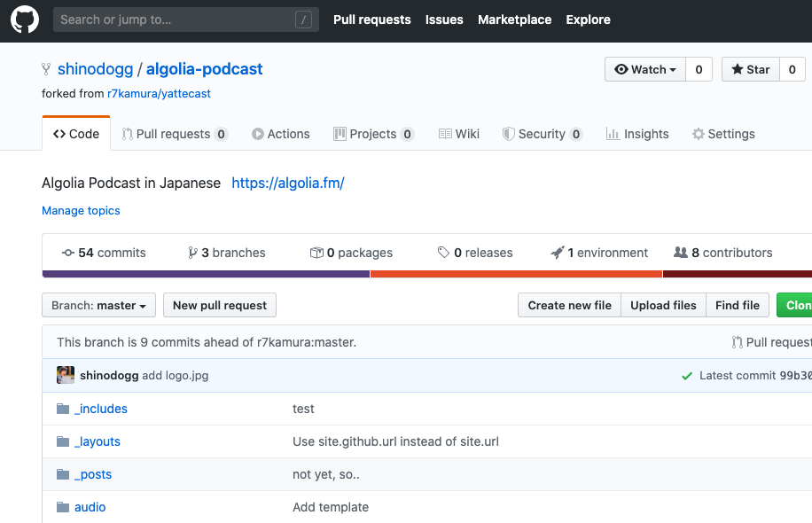Focus the Search or jump to field
The height and width of the screenshot is (523, 812).
pos(186,20)
